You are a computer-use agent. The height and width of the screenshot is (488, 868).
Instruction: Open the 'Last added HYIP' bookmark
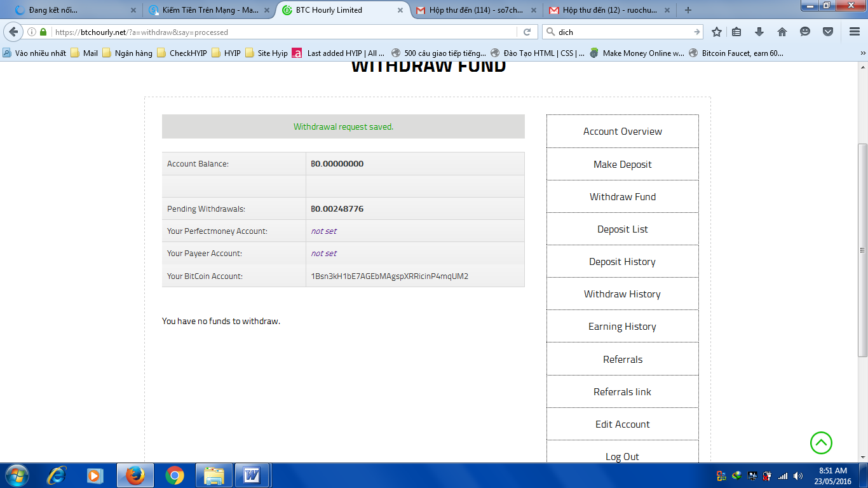point(339,53)
